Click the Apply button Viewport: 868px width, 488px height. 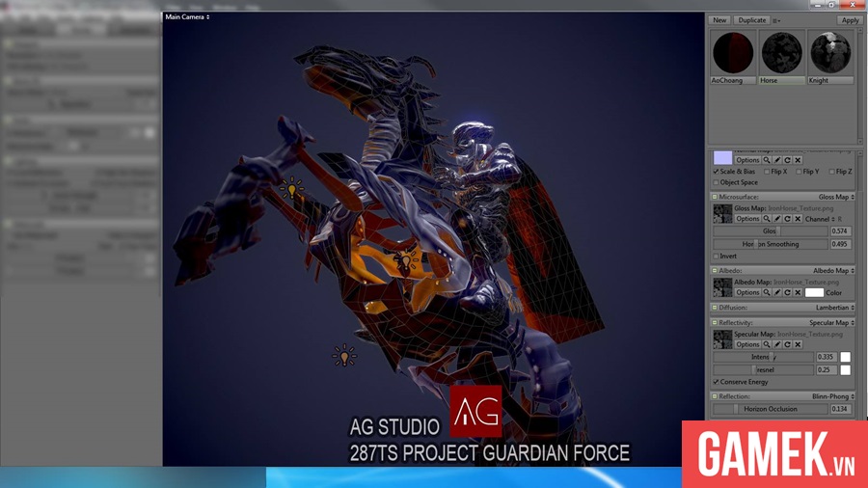850,20
